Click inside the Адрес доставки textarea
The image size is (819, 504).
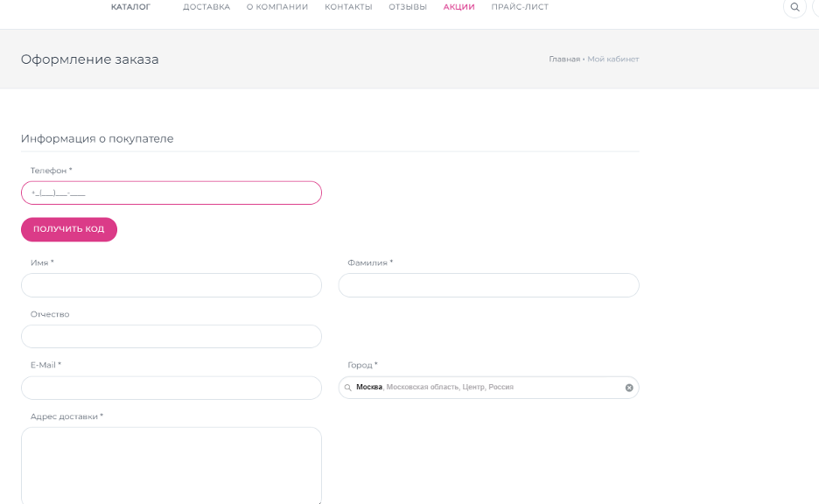[x=171, y=464]
